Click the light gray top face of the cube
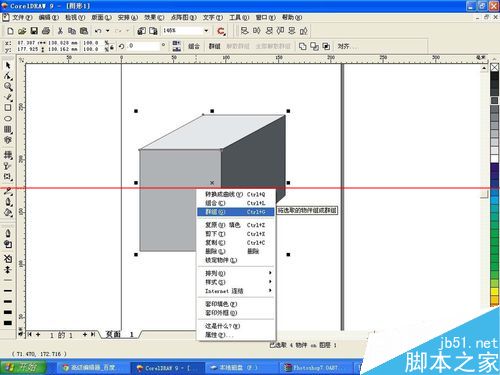Screen dimensions: 500x375 pyautogui.click(x=213, y=133)
